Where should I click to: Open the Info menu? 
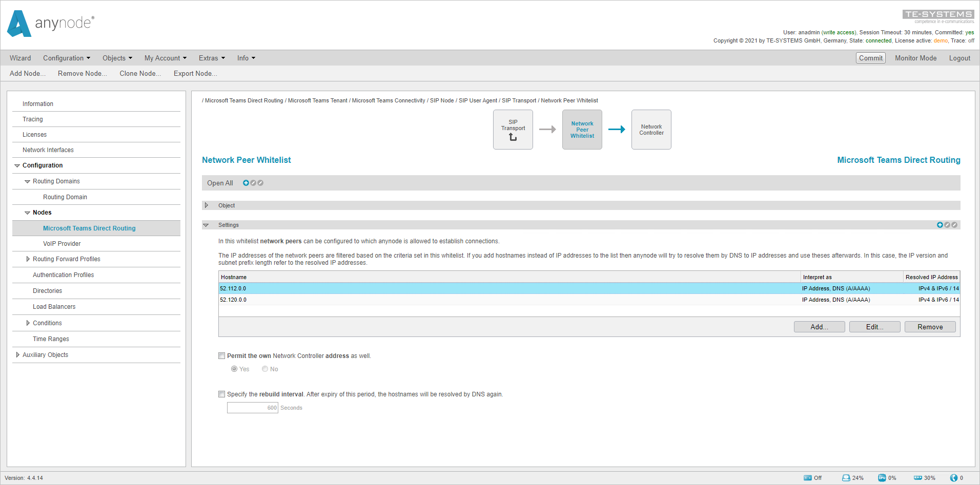(247, 58)
